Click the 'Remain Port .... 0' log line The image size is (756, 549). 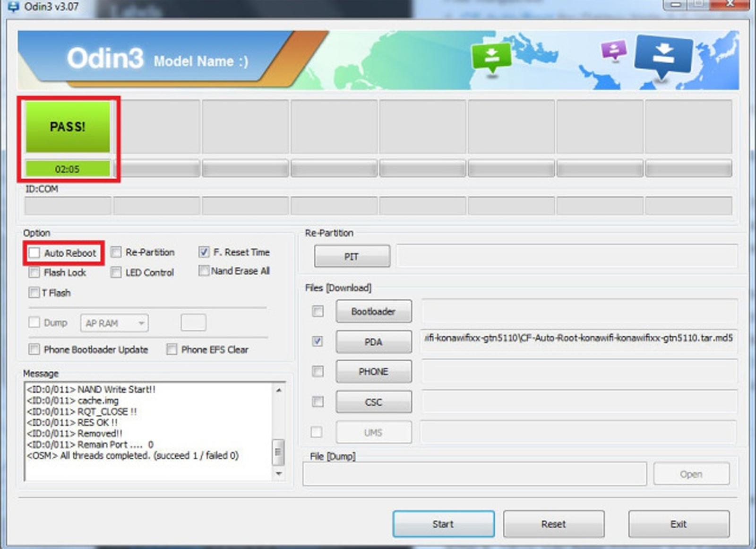[x=90, y=444]
